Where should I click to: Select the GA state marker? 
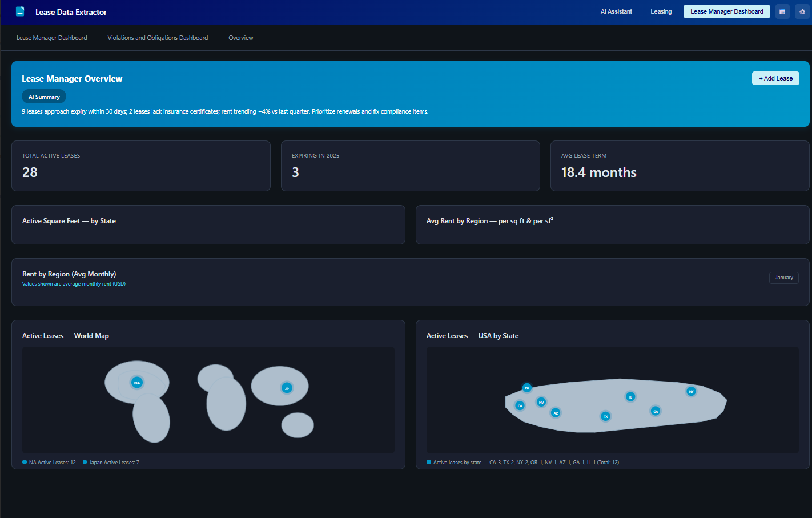coord(656,411)
